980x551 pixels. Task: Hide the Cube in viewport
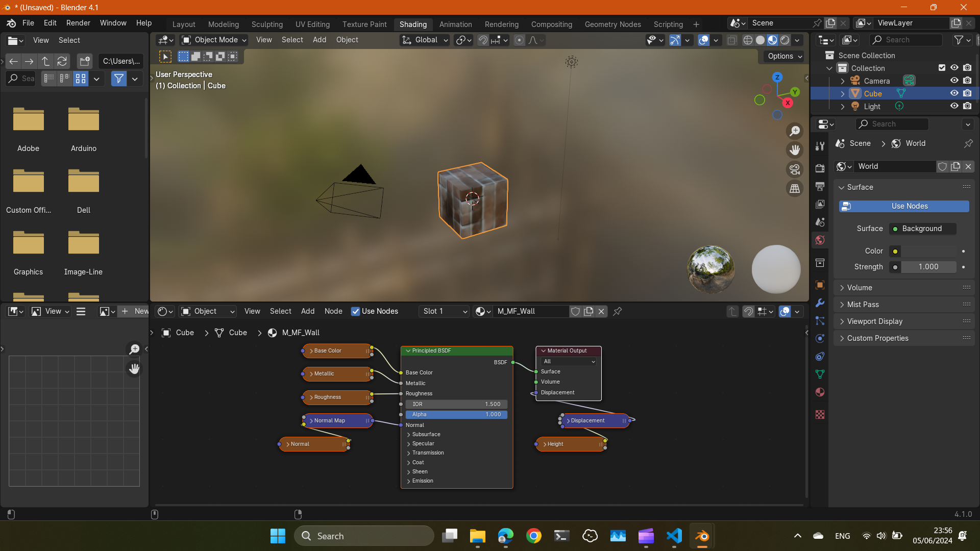click(x=954, y=93)
